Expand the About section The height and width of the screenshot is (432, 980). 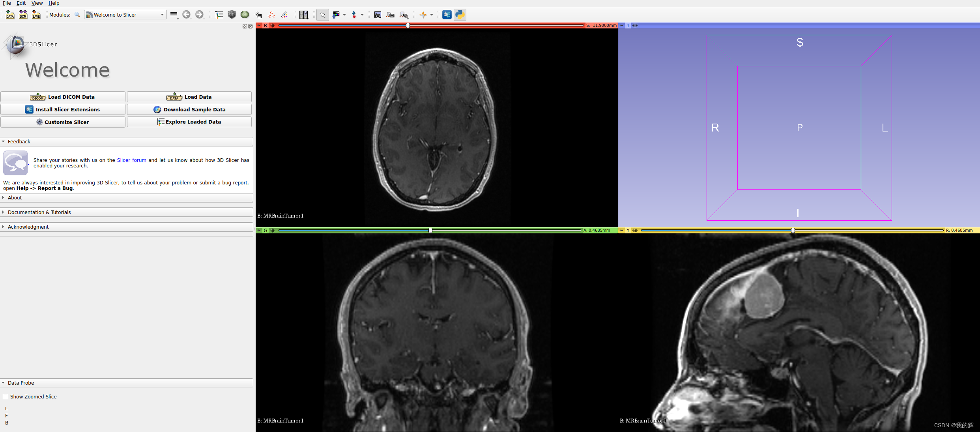[15, 197]
